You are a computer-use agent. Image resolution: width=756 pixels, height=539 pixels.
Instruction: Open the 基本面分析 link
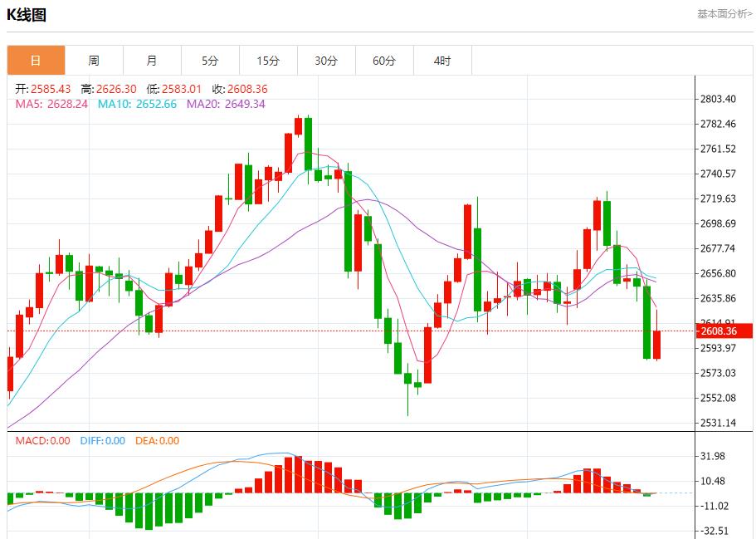[724, 14]
